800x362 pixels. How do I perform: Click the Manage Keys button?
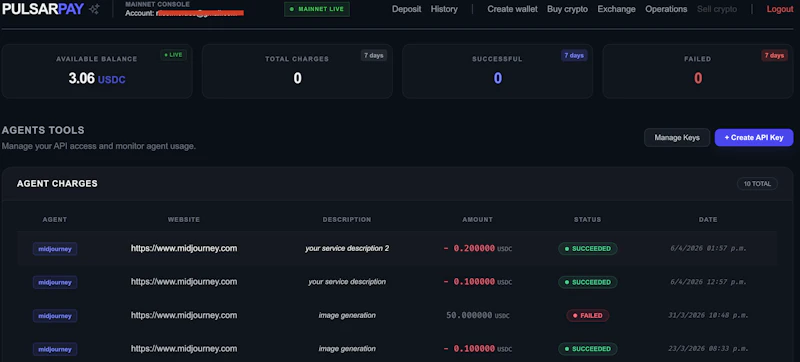point(677,138)
